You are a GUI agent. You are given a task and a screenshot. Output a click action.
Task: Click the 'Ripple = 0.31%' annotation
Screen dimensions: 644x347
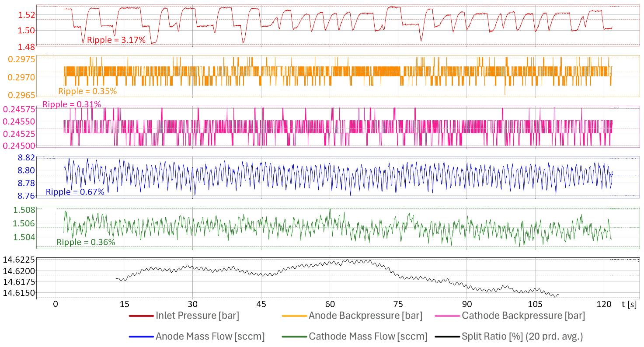click(72, 104)
